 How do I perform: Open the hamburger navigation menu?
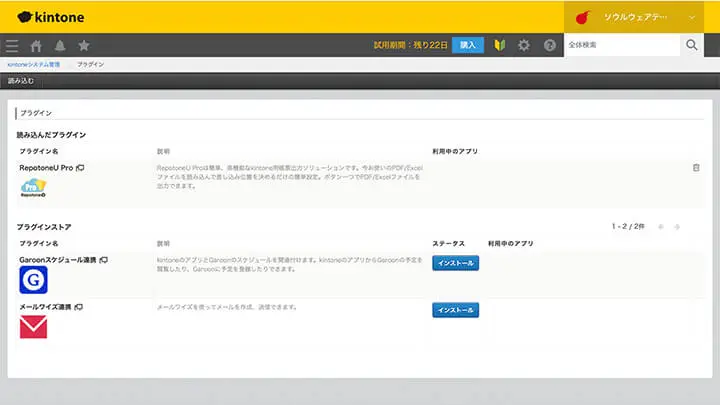12,45
